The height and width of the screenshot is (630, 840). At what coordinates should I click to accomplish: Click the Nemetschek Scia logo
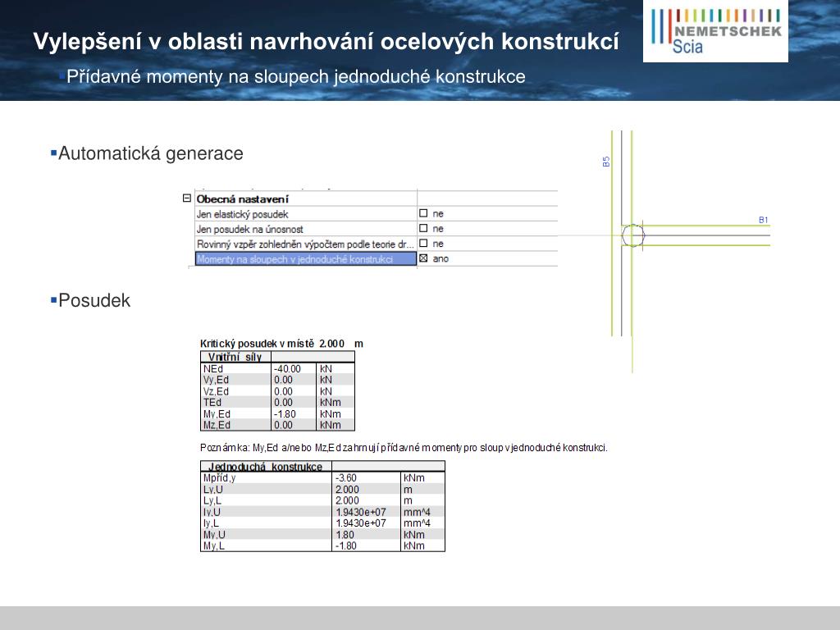(715, 31)
